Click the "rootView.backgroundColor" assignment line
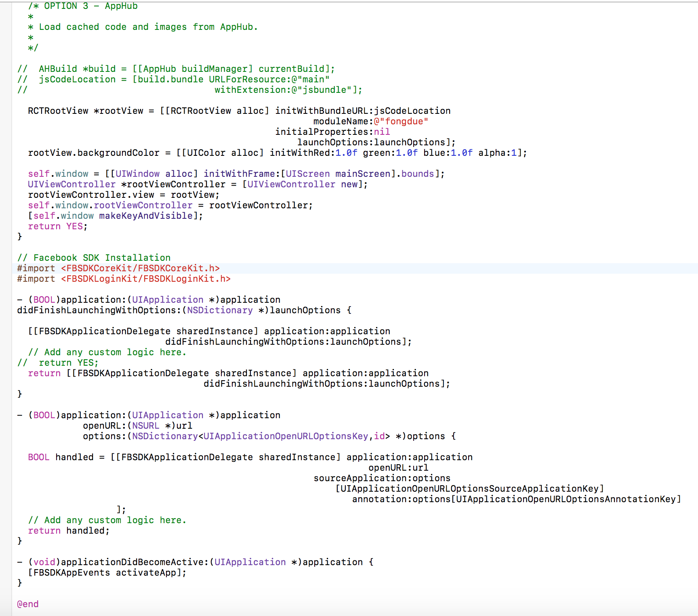Image resolution: width=698 pixels, height=616 pixels. 278,153
